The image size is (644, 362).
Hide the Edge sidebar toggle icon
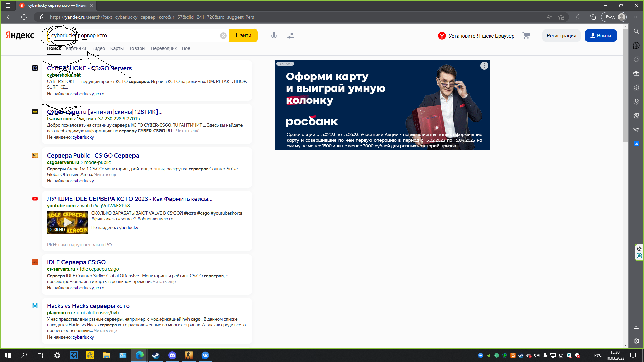click(x=636, y=327)
